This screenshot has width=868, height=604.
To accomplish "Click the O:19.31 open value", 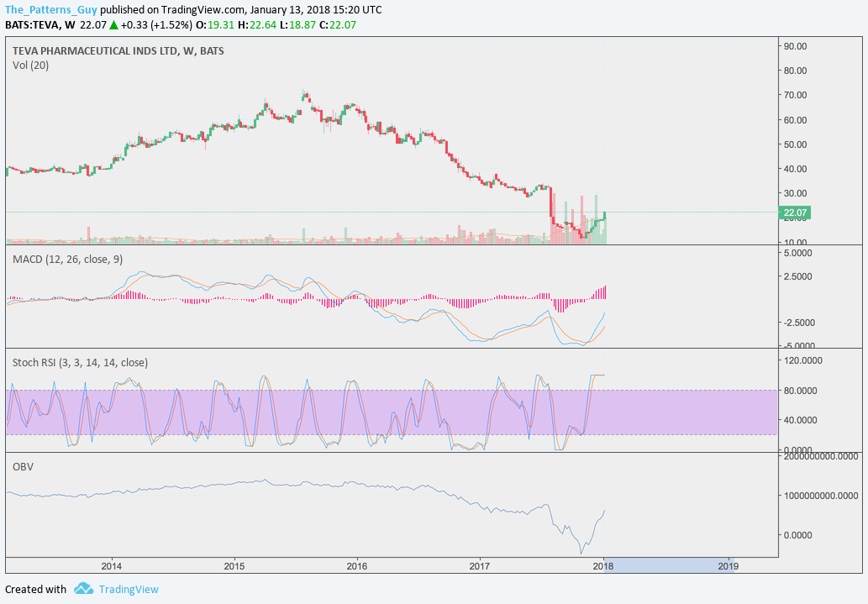I will point(215,25).
